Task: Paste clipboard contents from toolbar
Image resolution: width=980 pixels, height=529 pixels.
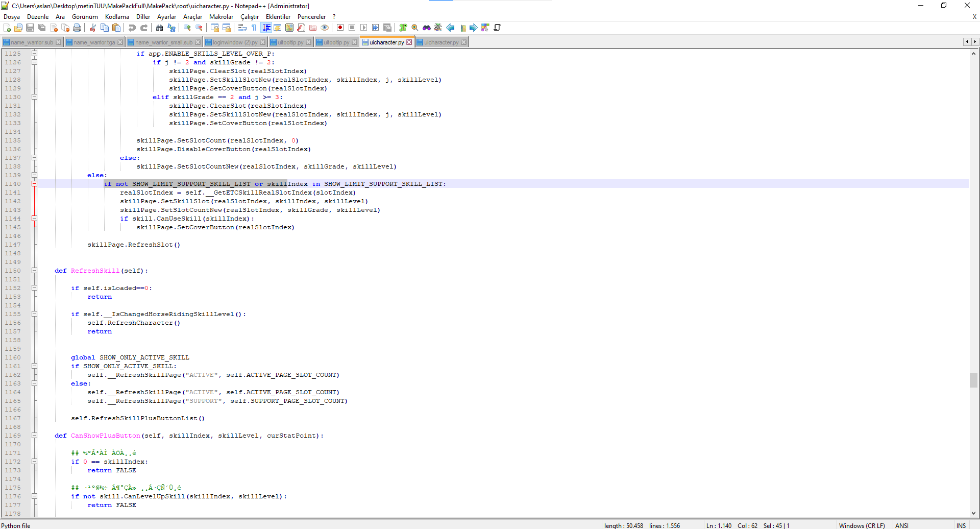Action: 116,28
